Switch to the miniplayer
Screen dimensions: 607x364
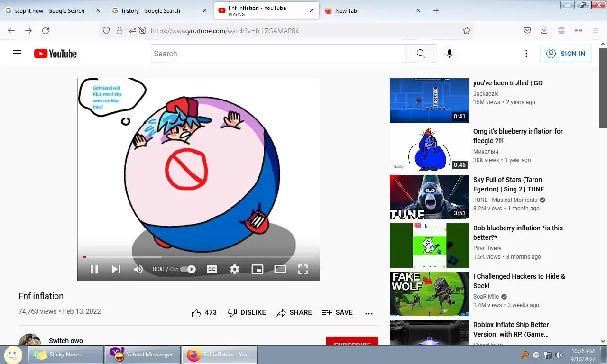click(x=257, y=269)
